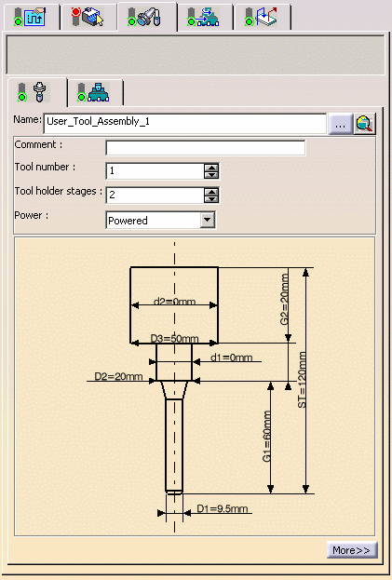
Task: Decrease the Tool holder stages value
Action: click(x=211, y=198)
